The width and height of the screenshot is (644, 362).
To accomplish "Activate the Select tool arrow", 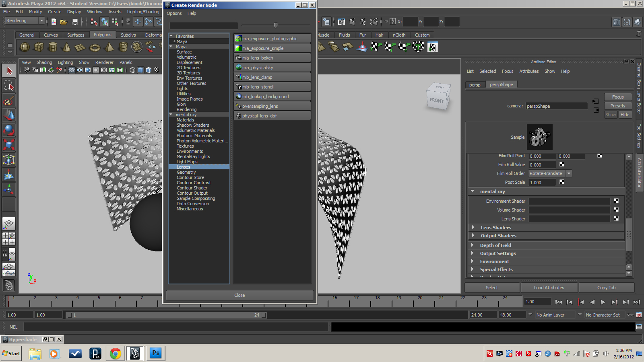I will [x=9, y=70].
